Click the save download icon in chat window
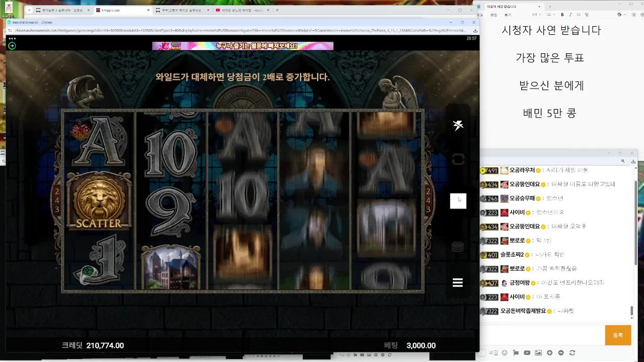 (x=633, y=161)
